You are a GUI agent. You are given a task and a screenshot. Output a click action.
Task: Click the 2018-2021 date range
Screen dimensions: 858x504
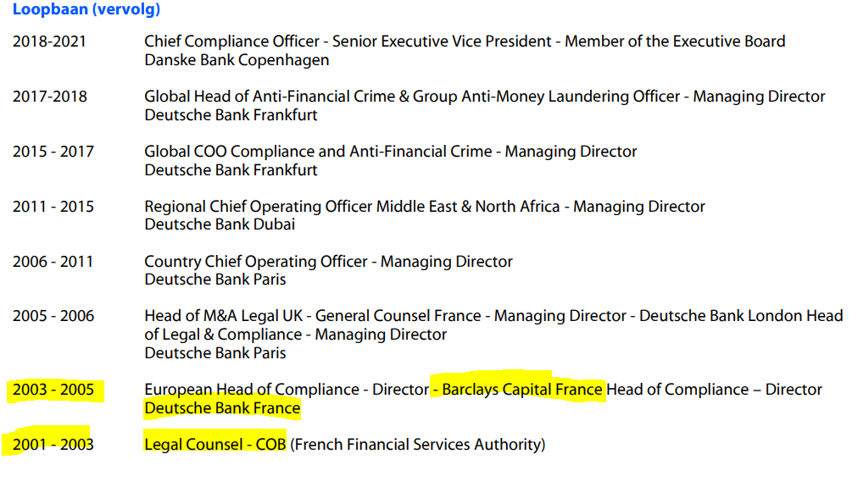click(x=49, y=42)
